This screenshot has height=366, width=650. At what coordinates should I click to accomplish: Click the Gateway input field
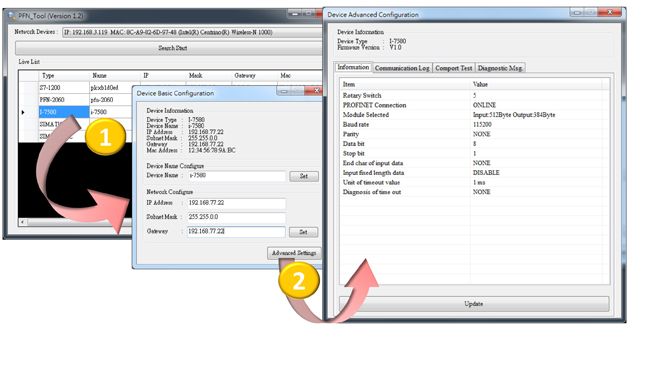click(x=236, y=231)
